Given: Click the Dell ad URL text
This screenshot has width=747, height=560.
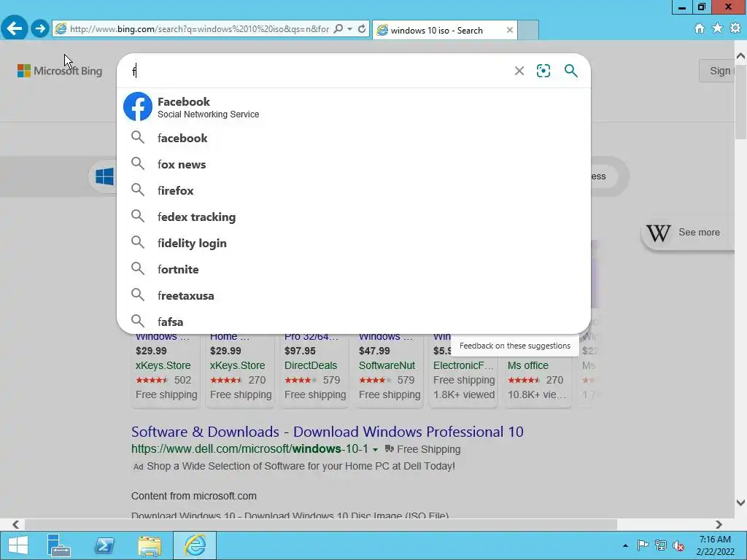Looking at the screenshot, I should click(x=249, y=449).
